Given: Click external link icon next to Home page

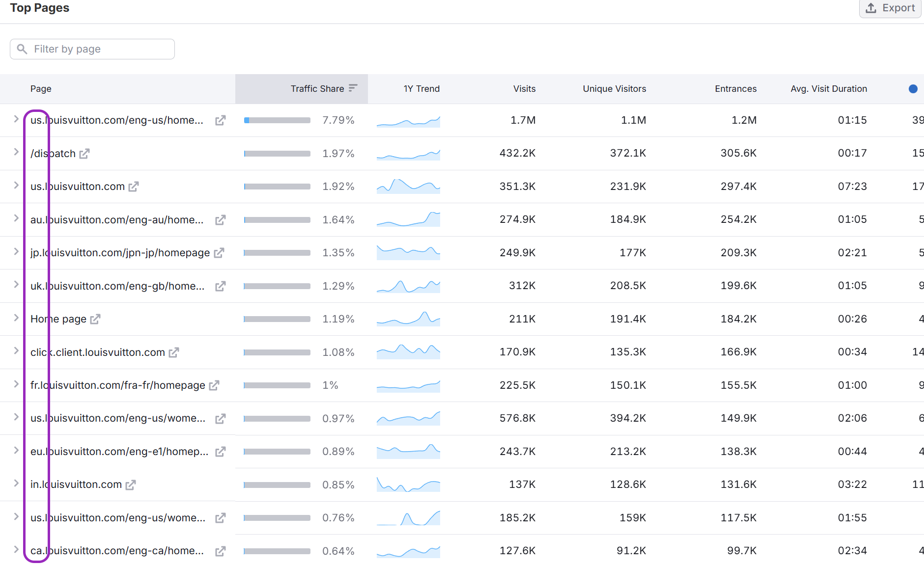Looking at the screenshot, I should click(95, 319).
